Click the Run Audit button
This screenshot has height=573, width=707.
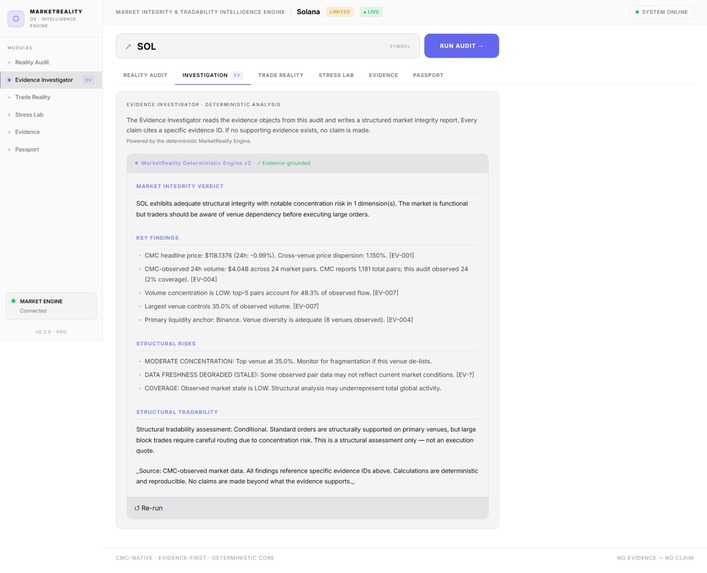point(461,46)
